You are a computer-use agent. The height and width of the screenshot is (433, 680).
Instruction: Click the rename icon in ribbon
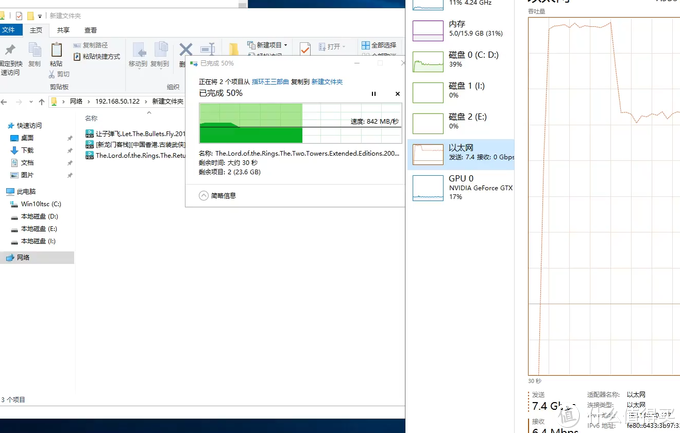pos(207,49)
